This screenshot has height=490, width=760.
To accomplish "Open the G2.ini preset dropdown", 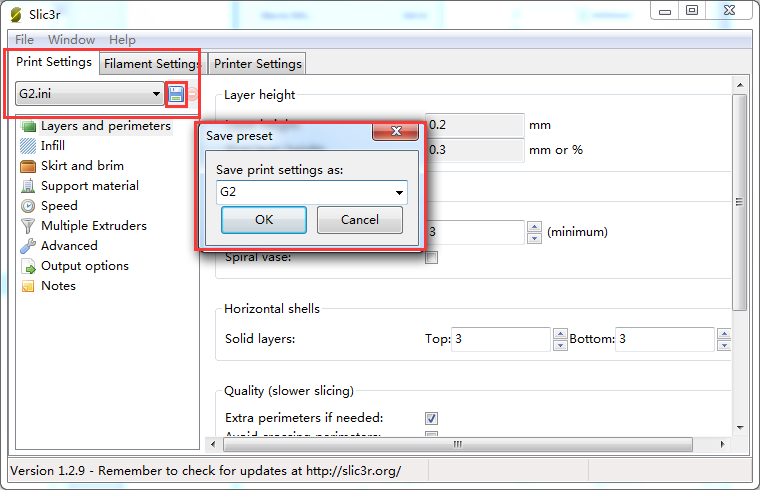I will pyautogui.click(x=89, y=94).
